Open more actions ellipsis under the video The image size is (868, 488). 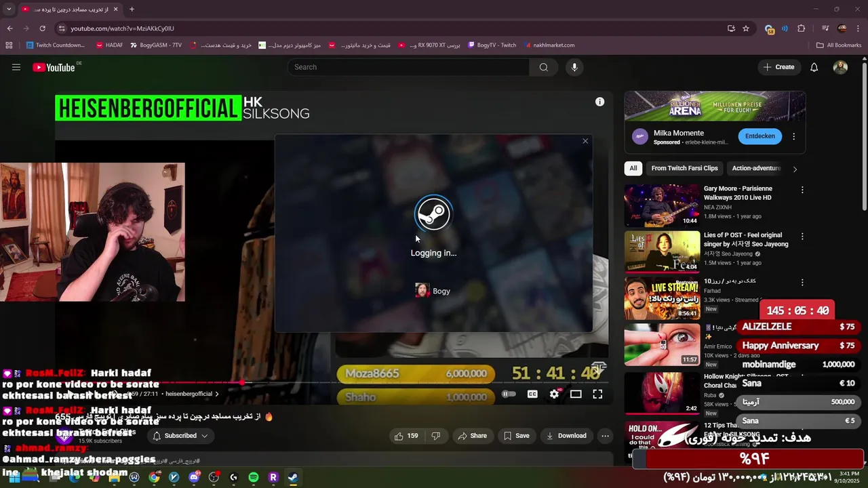(x=605, y=436)
